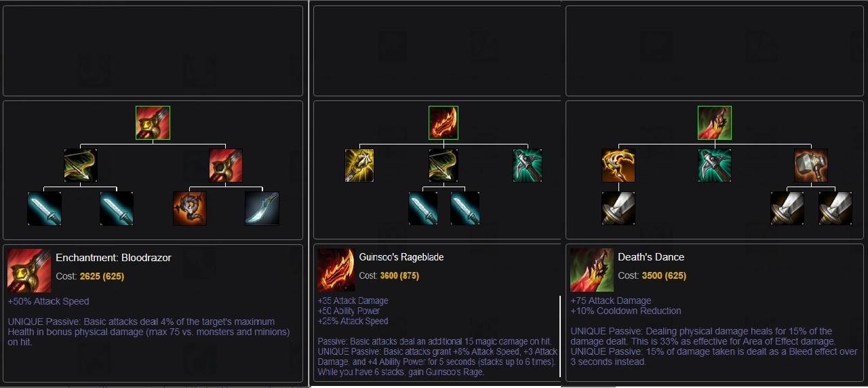The height and width of the screenshot is (388, 868).
Task: Click the large Guinsoo's Rageblade portrait in description
Action: (x=336, y=270)
